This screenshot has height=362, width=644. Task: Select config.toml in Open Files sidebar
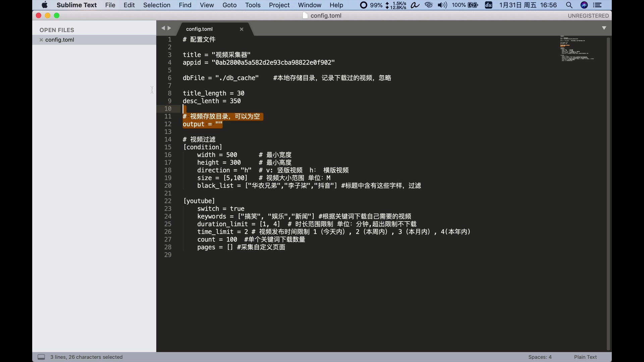[94, 40]
